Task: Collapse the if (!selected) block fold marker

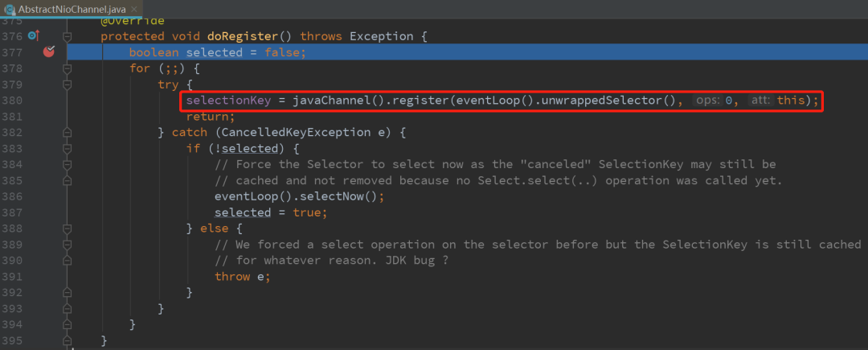Action: pos(68,148)
